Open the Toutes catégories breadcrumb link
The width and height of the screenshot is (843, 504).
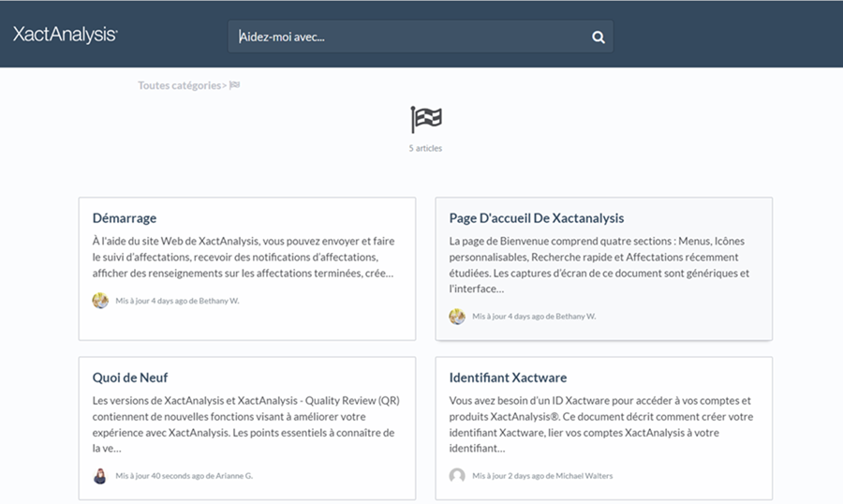pyautogui.click(x=179, y=85)
